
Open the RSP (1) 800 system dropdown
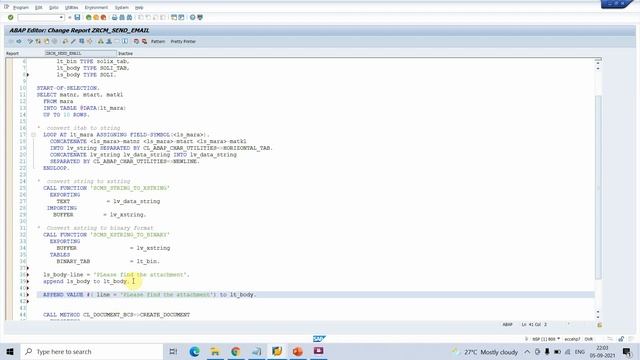(x=546, y=339)
